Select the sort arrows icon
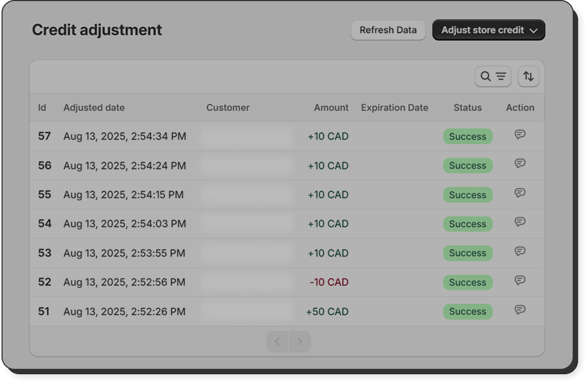The height and width of the screenshot is (384, 588). pos(528,76)
